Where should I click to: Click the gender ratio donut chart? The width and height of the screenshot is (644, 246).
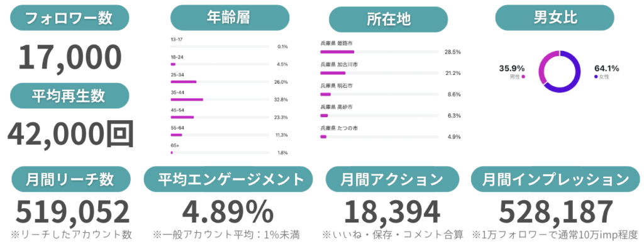tap(559, 72)
